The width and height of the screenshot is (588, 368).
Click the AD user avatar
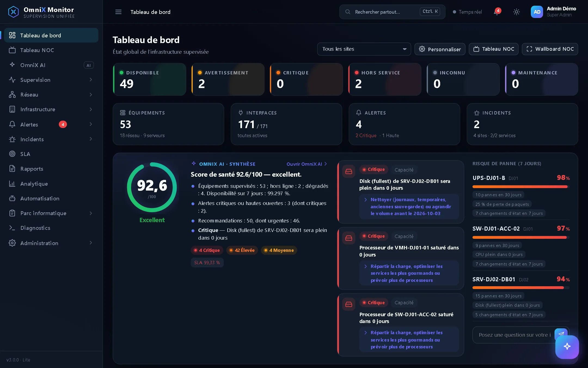537,12
